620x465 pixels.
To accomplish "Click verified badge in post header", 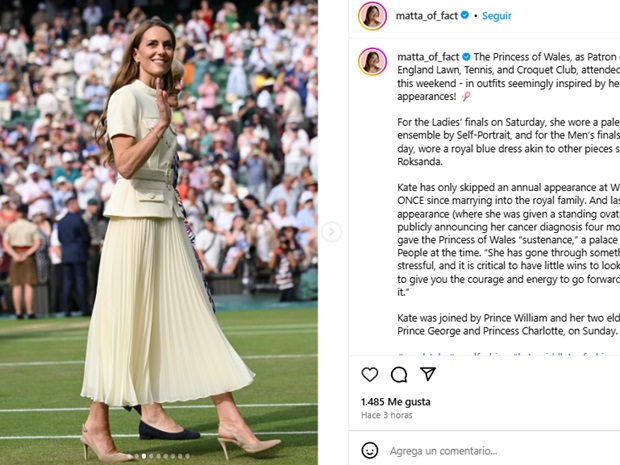I will (465, 15).
